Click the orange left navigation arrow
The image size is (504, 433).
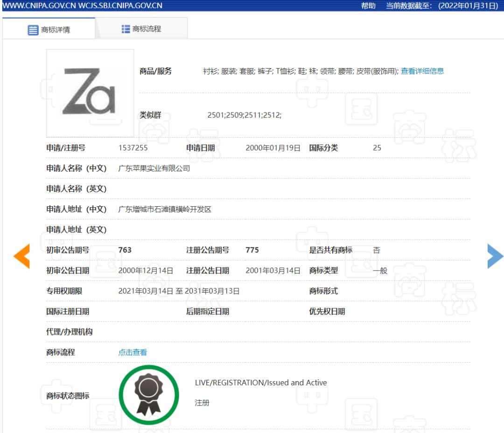point(21,256)
